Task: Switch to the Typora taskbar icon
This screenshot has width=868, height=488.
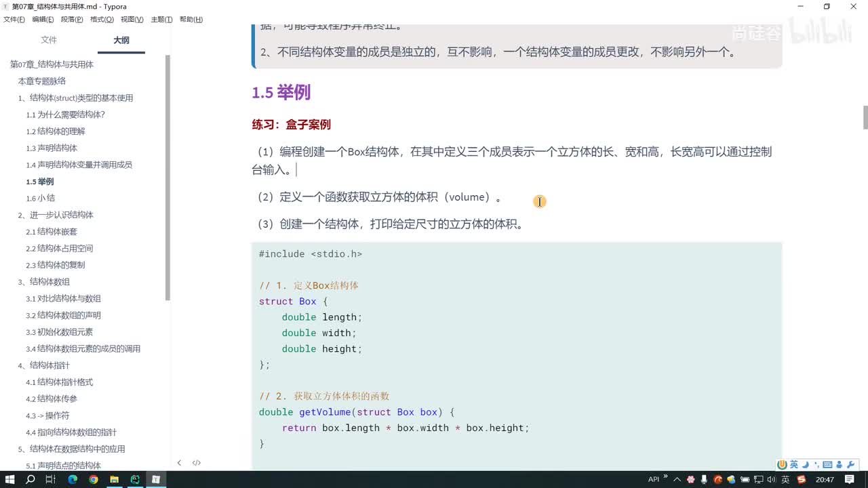Action: coord(156,479)
